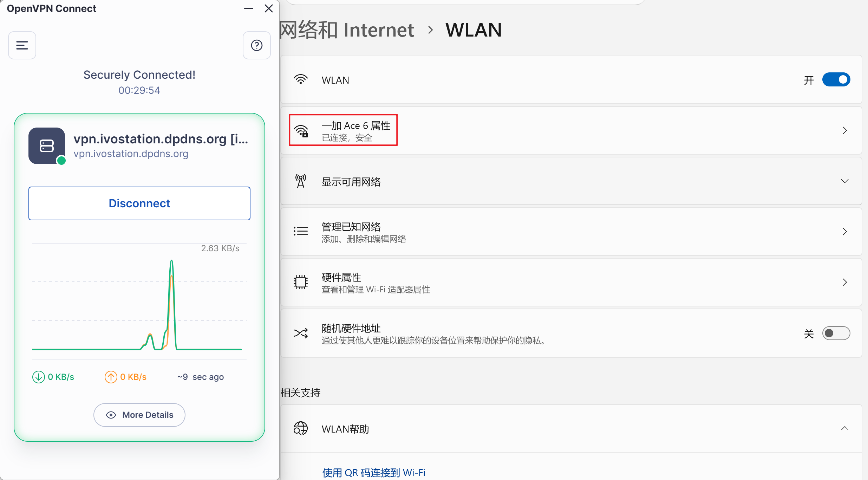Image resolution: width=868 pixels, height=480 pixels.
Task: Click the chip icon beside 硬件属性
Action: coord(301,282)
